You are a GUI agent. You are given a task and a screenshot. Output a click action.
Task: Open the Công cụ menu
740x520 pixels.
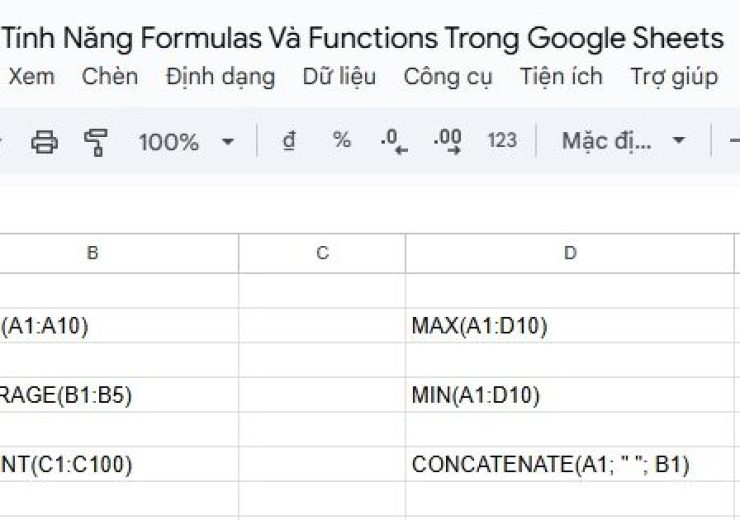[447, 76]
